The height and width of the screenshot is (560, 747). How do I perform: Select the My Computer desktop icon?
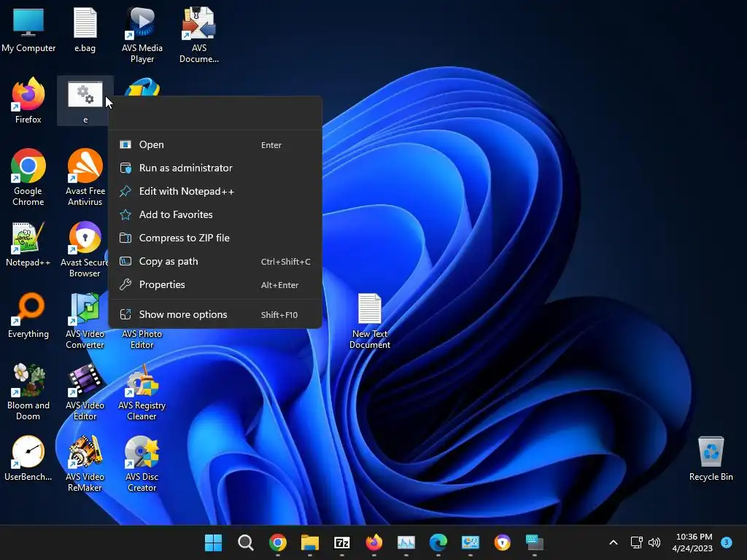(28, 30)
